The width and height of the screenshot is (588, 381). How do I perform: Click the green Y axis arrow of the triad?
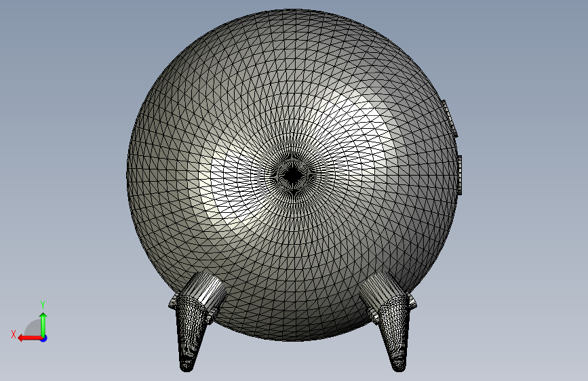[x=43, y=324]
